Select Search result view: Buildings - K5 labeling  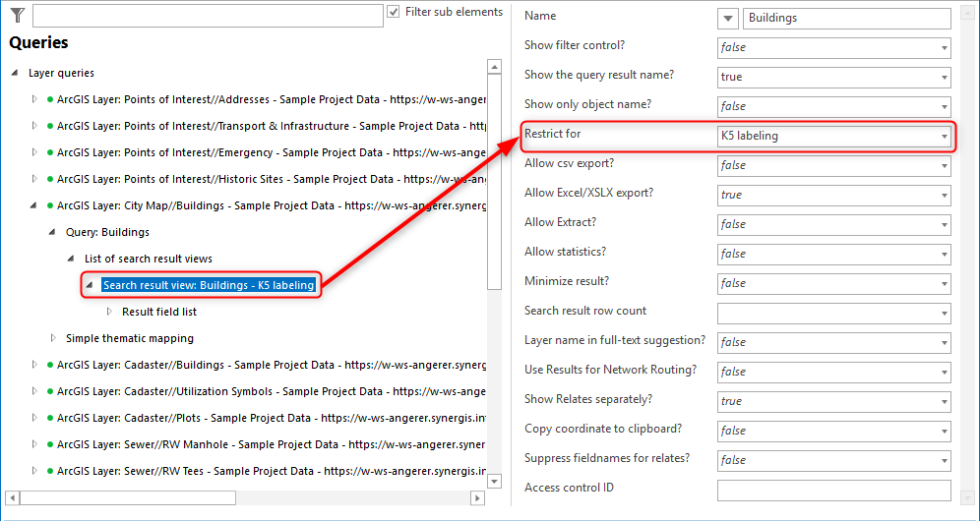(x=209, y=285)
